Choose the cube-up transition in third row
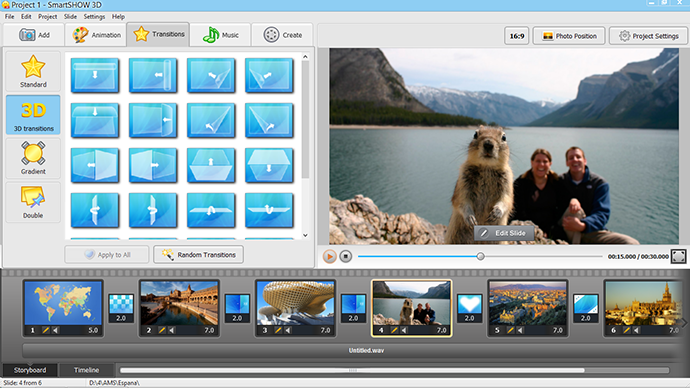The image size is (690, 388). pos(211,165)
